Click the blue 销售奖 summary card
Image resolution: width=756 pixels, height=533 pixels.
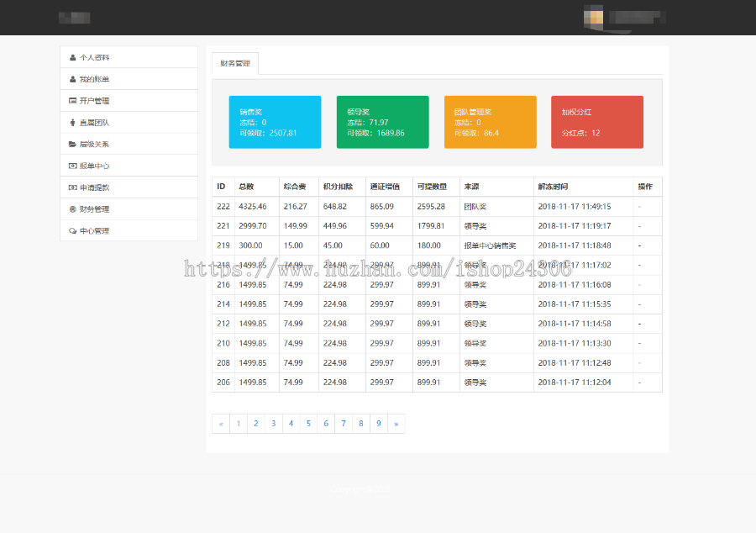[x=275, y=122]
